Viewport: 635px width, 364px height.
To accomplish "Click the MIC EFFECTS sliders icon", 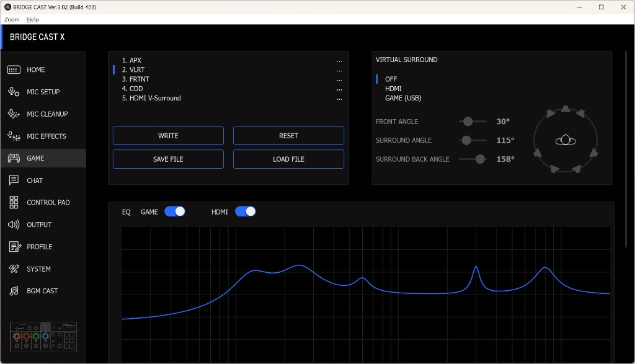I will coord(14,136).
